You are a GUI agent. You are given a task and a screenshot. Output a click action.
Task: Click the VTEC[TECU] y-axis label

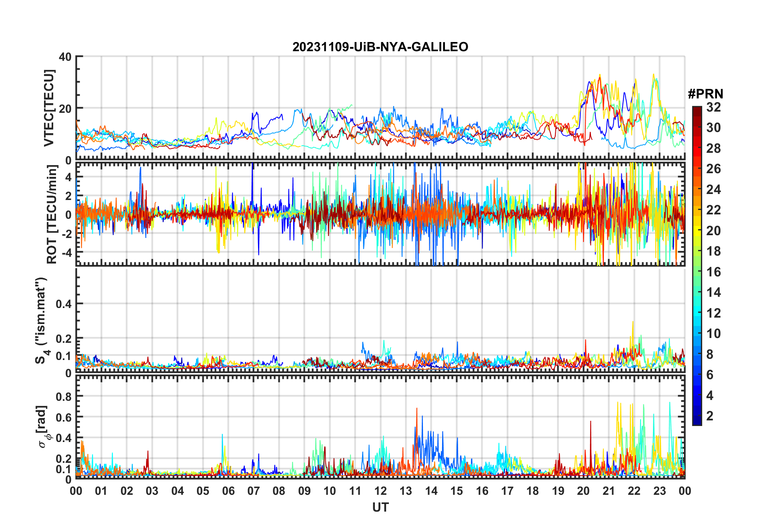49,108
